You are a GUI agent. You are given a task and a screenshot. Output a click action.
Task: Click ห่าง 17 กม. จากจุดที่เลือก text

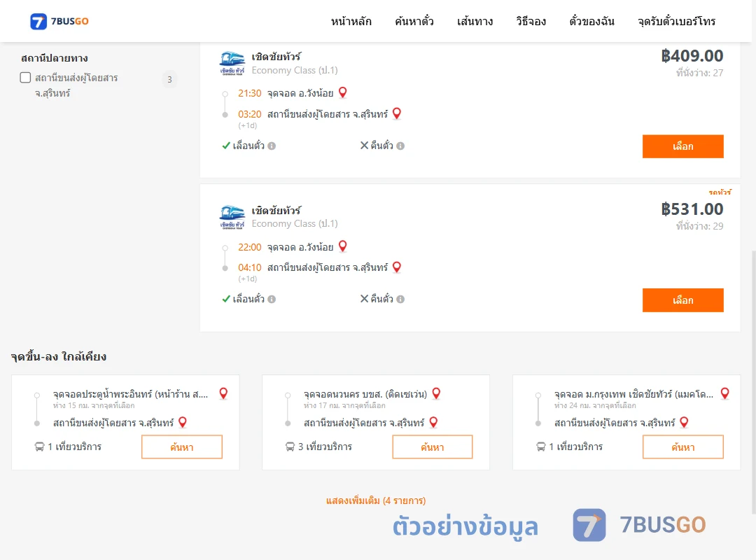[x=344, y=406]
